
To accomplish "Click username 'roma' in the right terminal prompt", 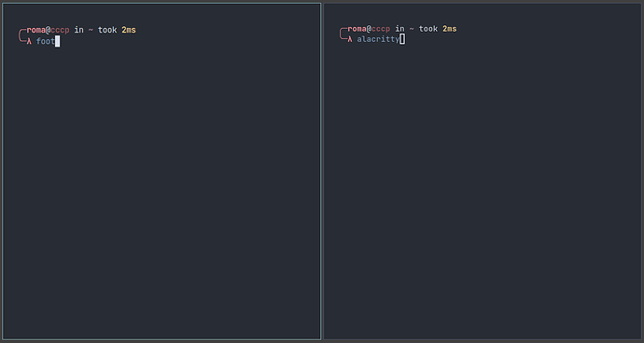I will 357,29.
